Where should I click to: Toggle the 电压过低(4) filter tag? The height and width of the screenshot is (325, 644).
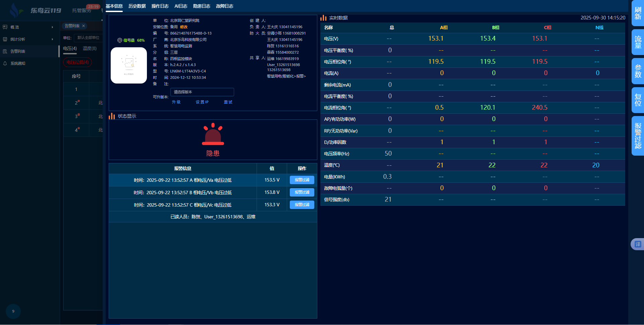(77, 62)
